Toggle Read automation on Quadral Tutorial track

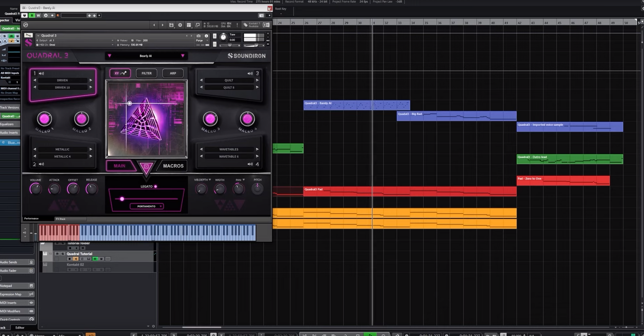click(95, 259)
